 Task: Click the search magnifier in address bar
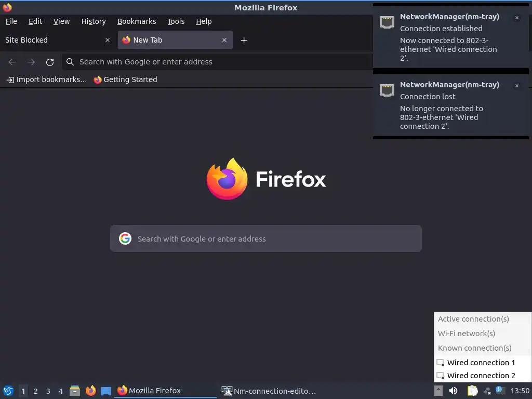(x=70, y=62)
